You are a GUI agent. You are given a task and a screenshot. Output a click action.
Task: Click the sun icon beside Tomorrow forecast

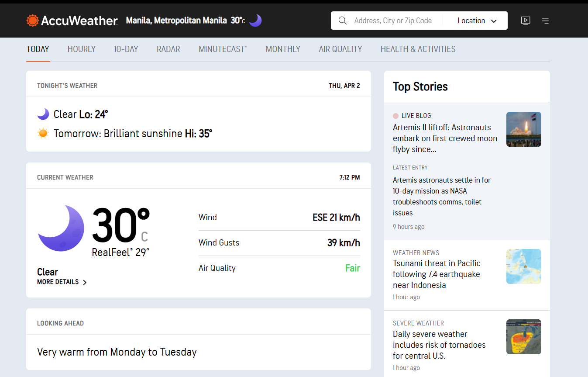click(x=43, y=133)
